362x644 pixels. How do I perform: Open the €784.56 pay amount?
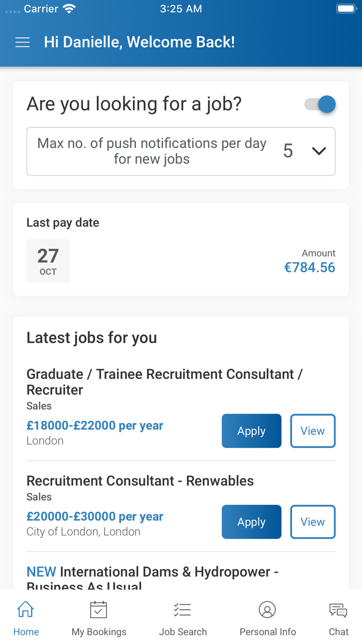pyautogui.click(x=309, y=268)
